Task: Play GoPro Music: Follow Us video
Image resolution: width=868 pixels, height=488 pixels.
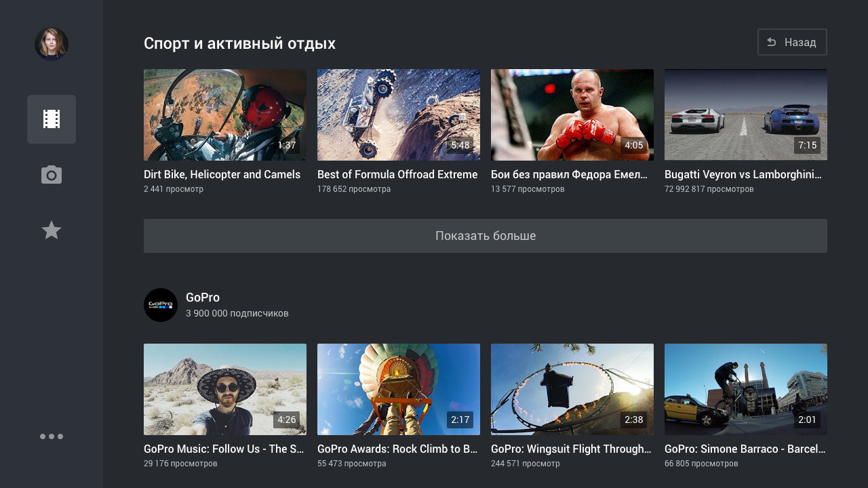Action: tap(225, 389)
